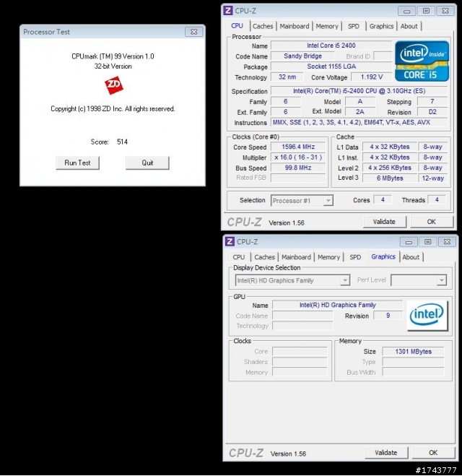This screenshot has width=462, height=476.
Task: Switch to Memory tab in top CPU-Z window
Action: pyautogui.click(x=327, y=26)
